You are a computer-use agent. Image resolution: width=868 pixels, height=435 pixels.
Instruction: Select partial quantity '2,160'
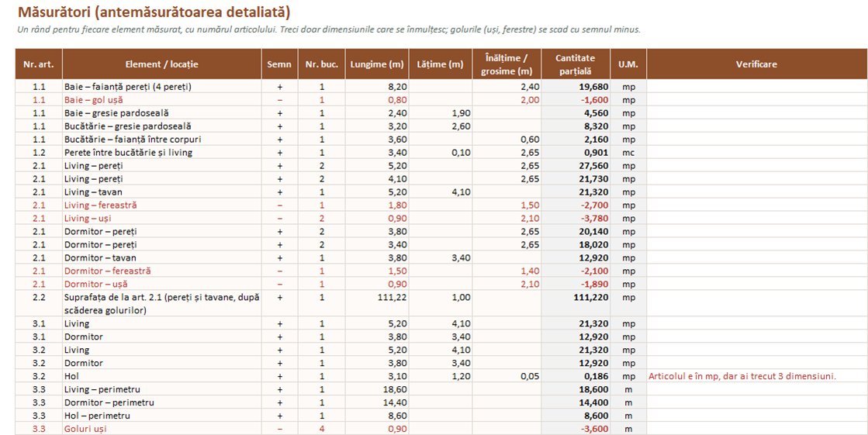pyautogui.click(x=576, y=140)
